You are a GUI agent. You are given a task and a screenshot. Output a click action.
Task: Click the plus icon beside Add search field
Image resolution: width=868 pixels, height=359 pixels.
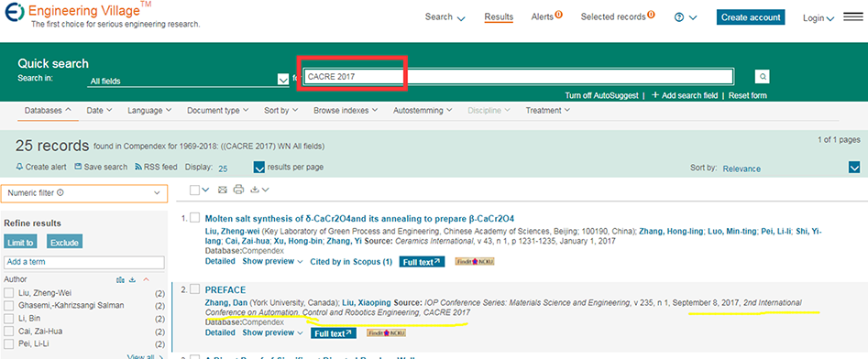pyautogui.click(x=655, y=95)
